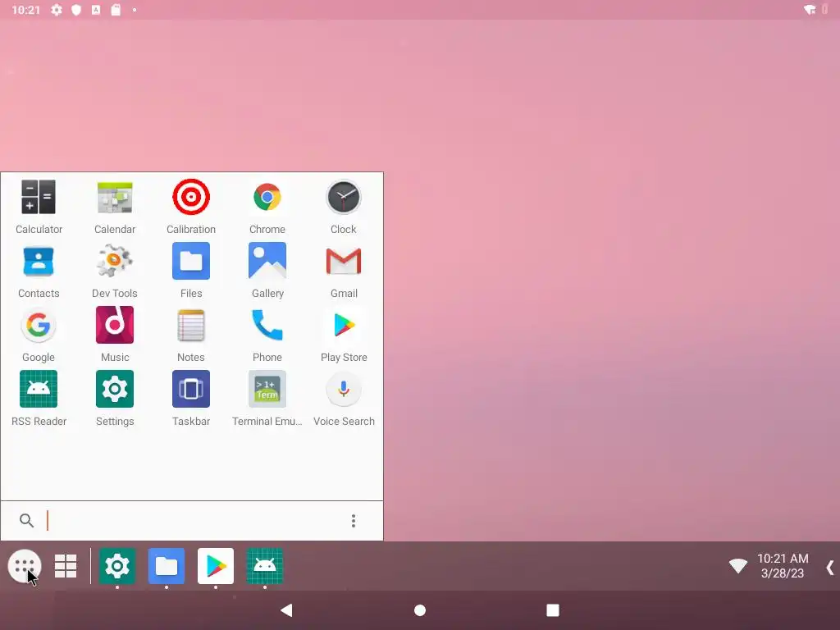The height and width of the screenshot is (630, 840).
Task: Open the Music player
Action: (x=115, y=335)
